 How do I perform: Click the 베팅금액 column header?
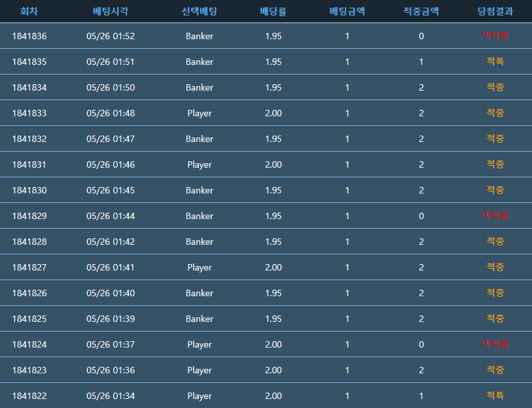pos(347,11)
